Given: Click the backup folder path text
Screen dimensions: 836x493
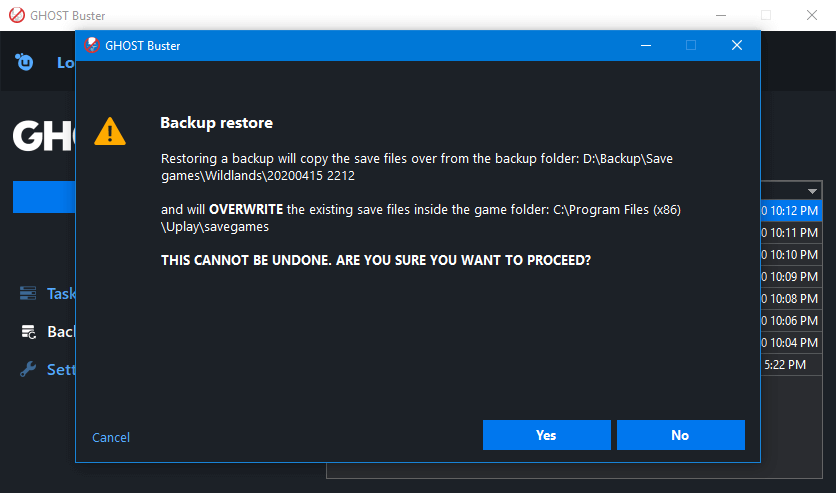Looking at the screenshot, I should click(x=417, y=167).
